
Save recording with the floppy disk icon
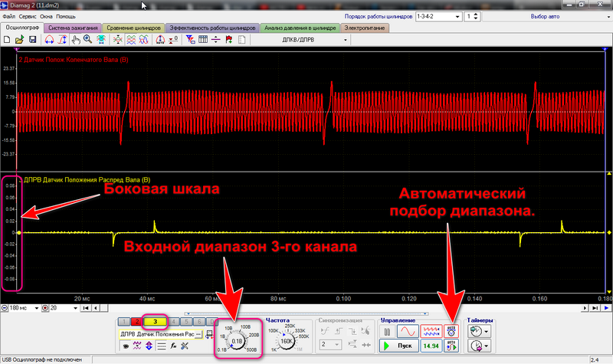[32, 40]
